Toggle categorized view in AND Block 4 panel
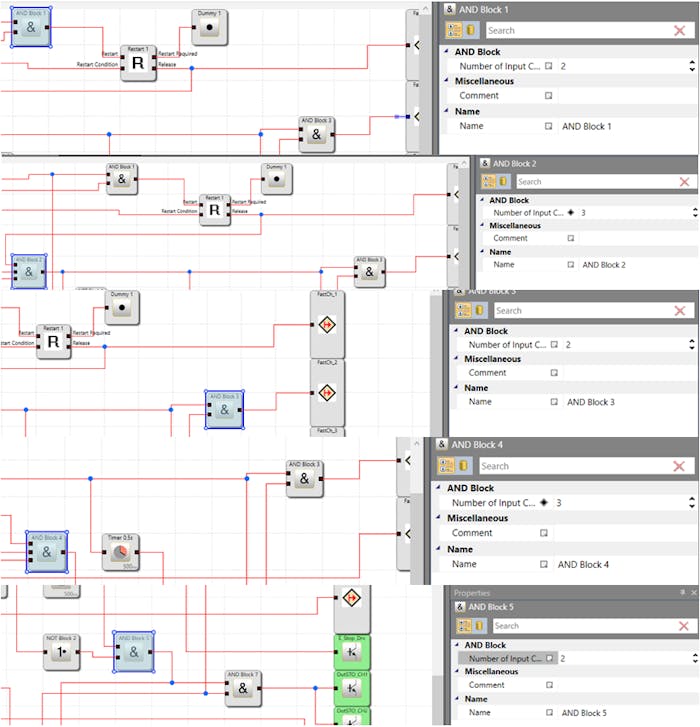 (x=446, y=466)
